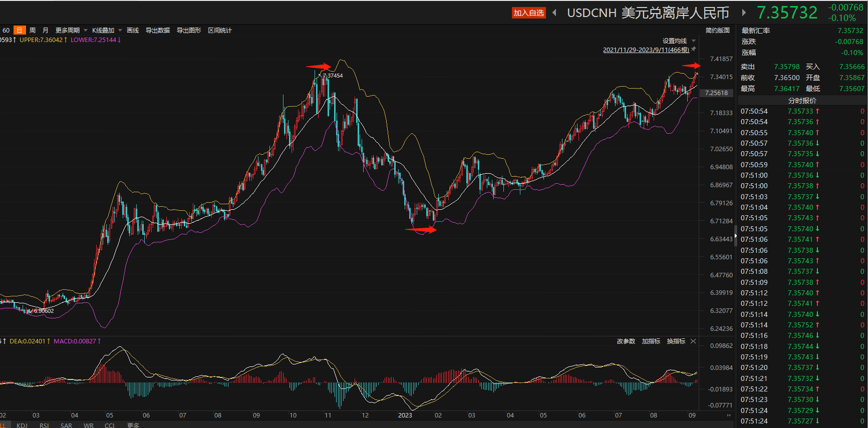
Task: Switch chart to monthly (月) period
Action: point(46,31)
